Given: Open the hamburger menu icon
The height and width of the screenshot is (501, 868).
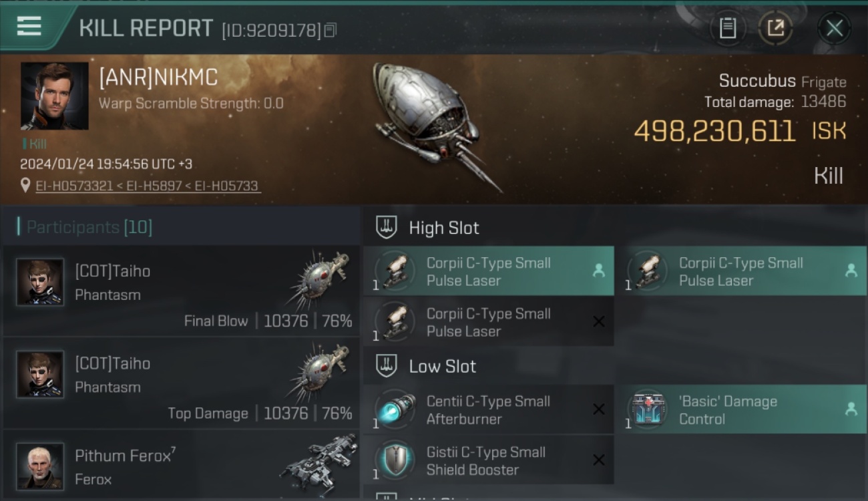Looking at the screenshot, I should 29,27.
